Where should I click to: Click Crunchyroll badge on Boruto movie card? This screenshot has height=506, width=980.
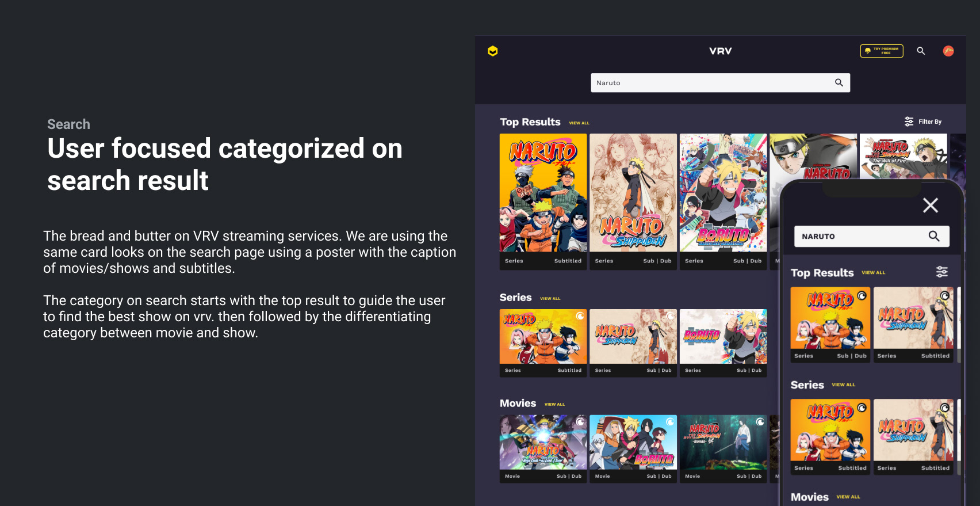pyautogui.click(x=671, y=422)
